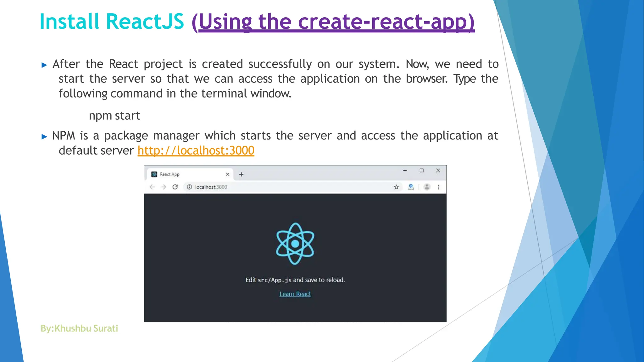Click the site info icon before localhost:3000
The height and width of the screenshot is (362, 644).
189,187
